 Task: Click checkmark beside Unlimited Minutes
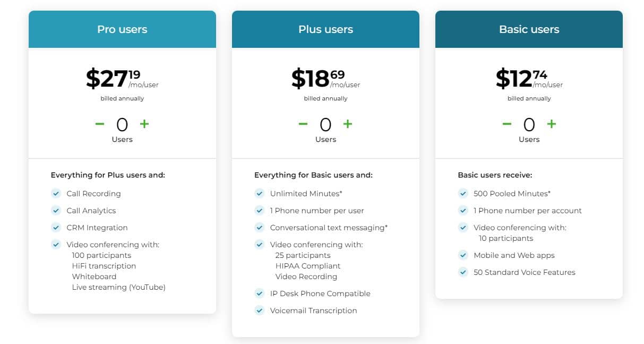tap(259, 194)
